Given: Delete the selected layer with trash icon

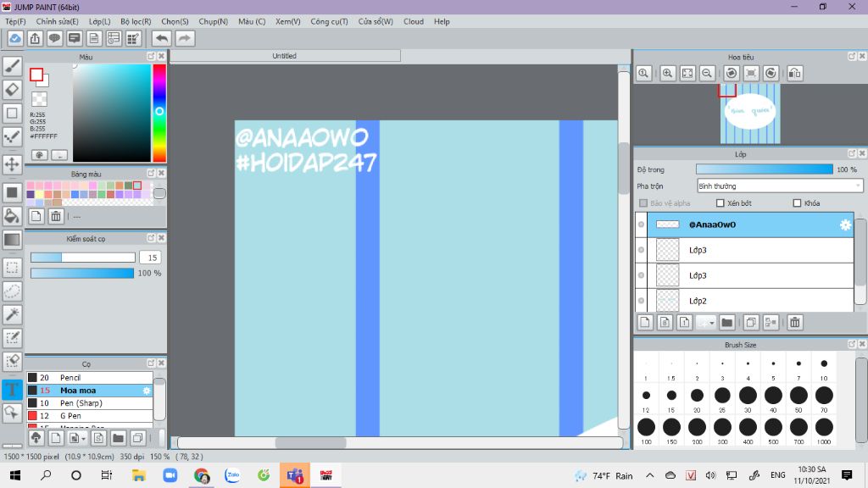Looking at the screenshot, I should pos(795,323).
